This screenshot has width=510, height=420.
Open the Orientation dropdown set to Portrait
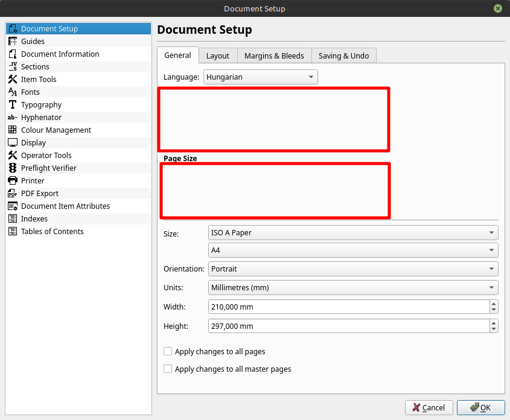coord(353,269)
